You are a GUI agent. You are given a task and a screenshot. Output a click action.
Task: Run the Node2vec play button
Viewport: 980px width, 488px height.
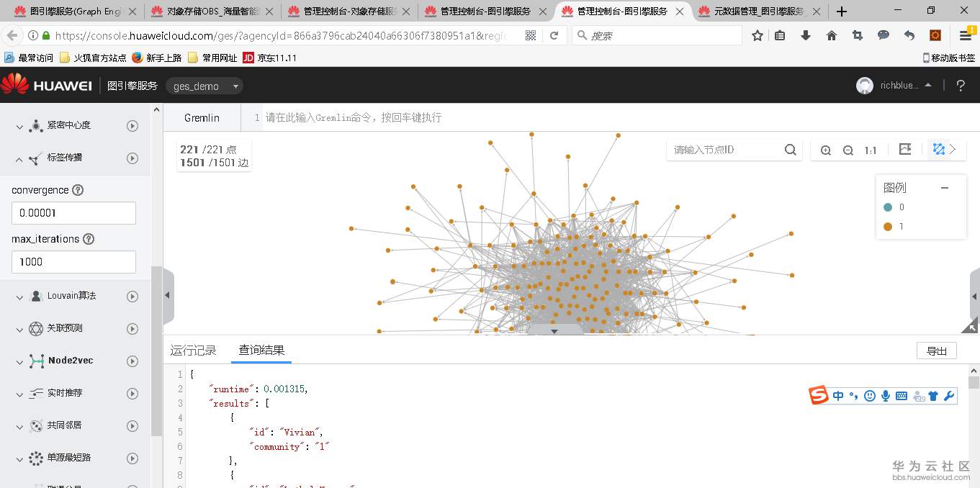tap(132, 361)
